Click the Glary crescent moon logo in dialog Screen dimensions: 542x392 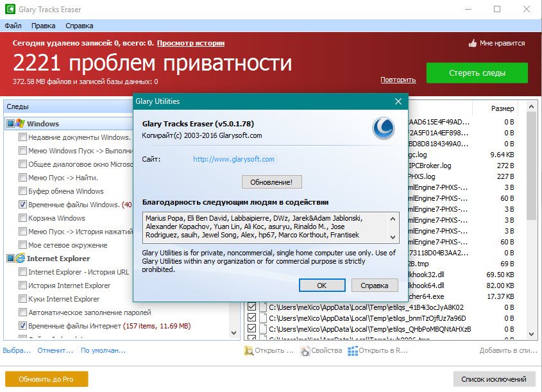(384, 128)
